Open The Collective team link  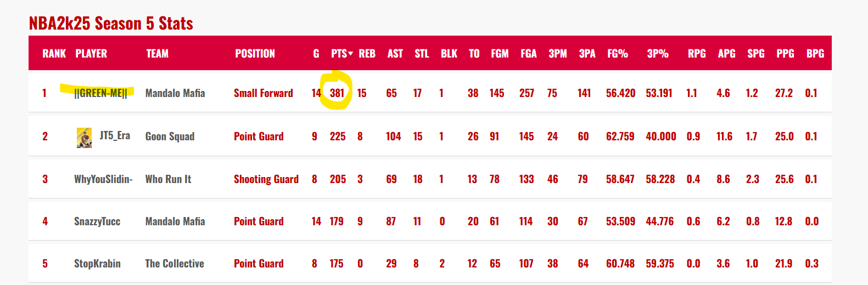point(175,264)
